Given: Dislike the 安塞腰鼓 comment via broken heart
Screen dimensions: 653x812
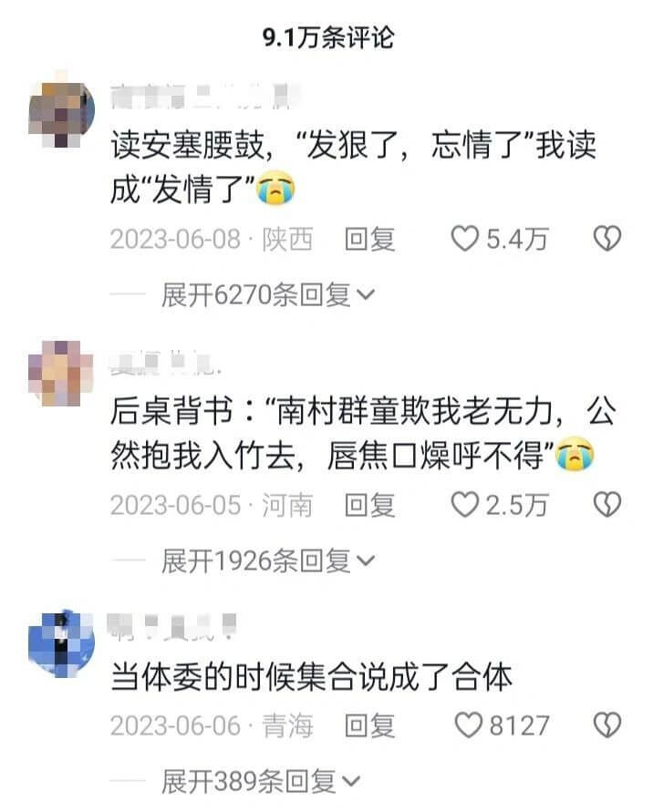Looking at the screenshot, I should pyautogui.click(x=606, y=238).
